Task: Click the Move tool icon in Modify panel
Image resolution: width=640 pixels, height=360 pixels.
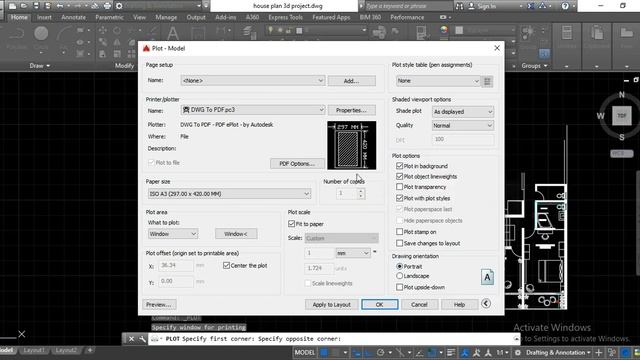Action: [102, 30]
